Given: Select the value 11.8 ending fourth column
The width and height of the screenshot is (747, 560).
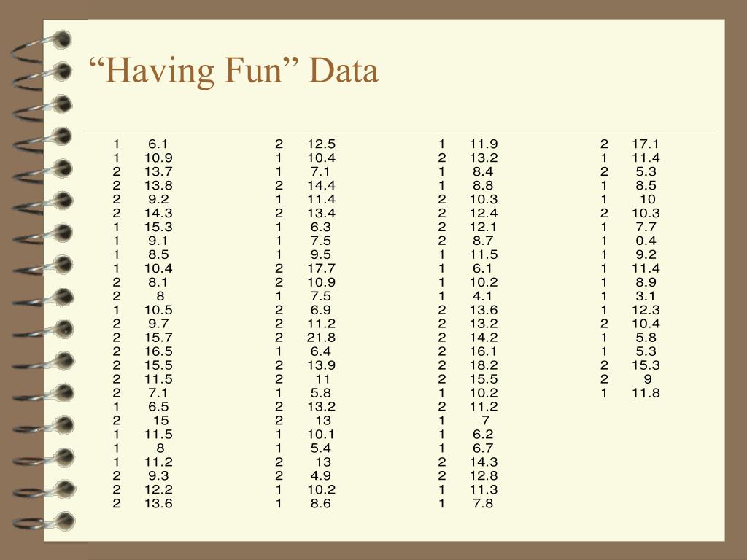Looking at the screenshot, I should pyautogui.click(x=646, y=392).
